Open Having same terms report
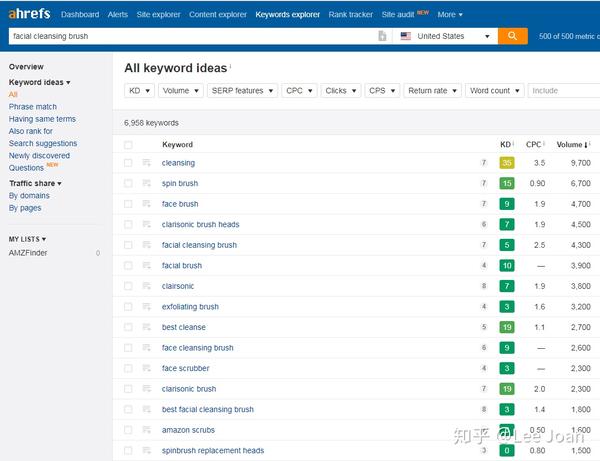 (42, 119)
